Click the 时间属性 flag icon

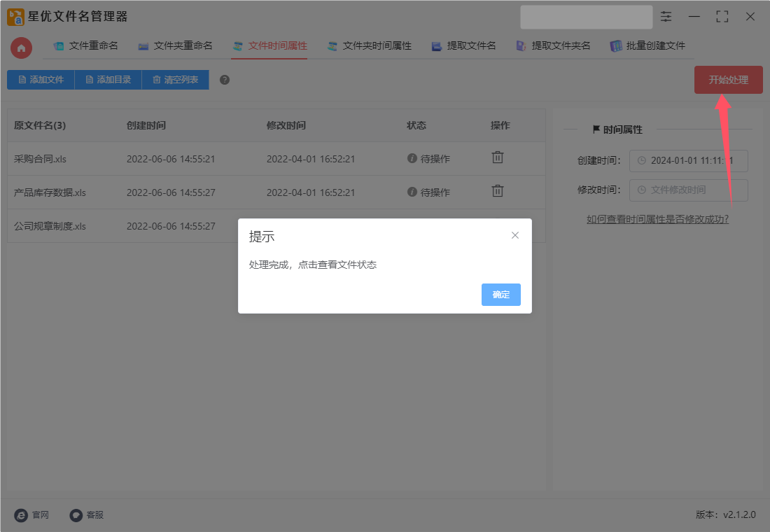(x=596, y=129)
